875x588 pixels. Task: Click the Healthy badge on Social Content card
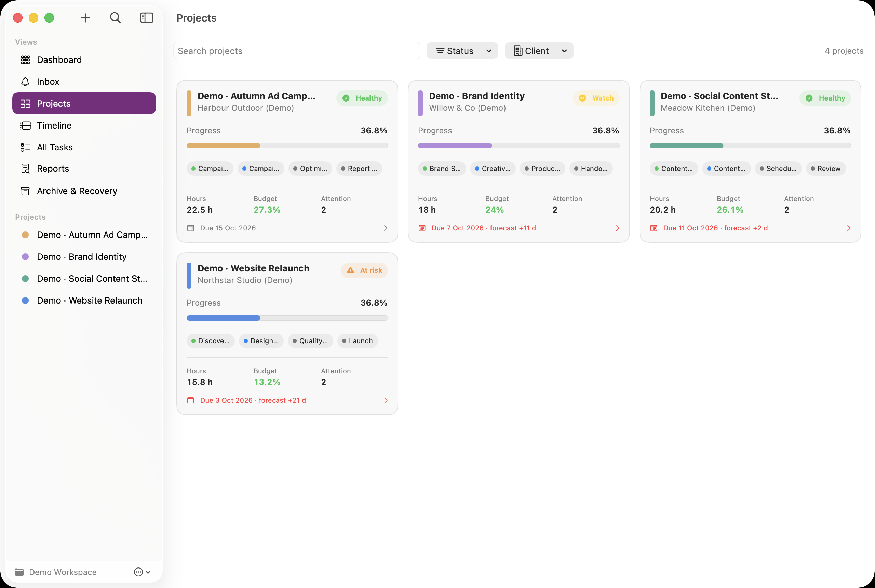point(825,98)
